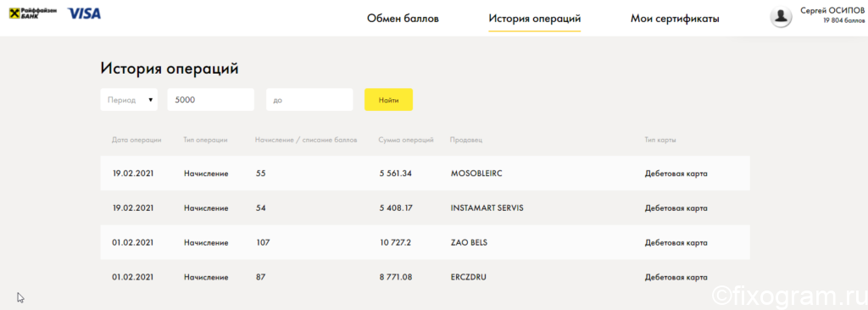Click the amount 5 561.34
The height and width of the screenshot is (310, 868).
click(396, 174)
